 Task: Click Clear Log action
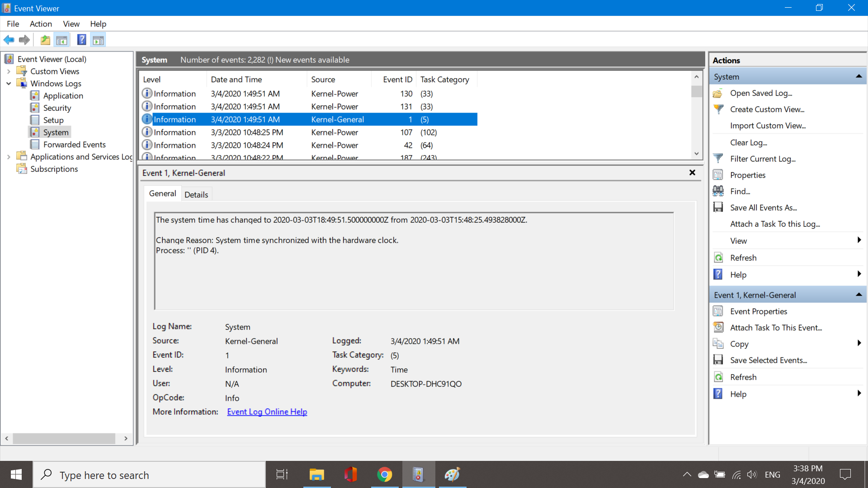tap(748, 142)
